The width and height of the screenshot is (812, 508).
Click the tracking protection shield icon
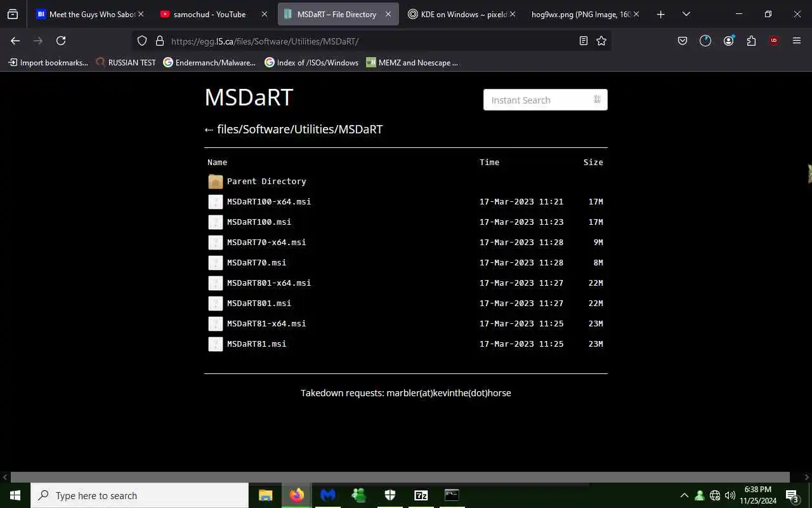point(142,41)
